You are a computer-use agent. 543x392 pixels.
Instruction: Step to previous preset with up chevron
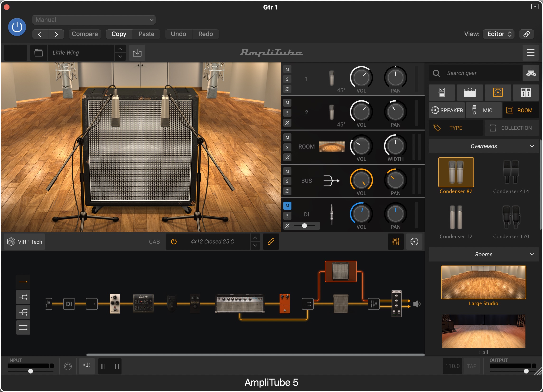[120, 49]
